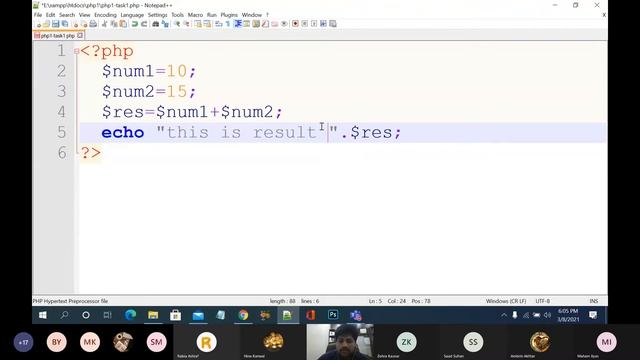Open the View menu

(84, 15)
